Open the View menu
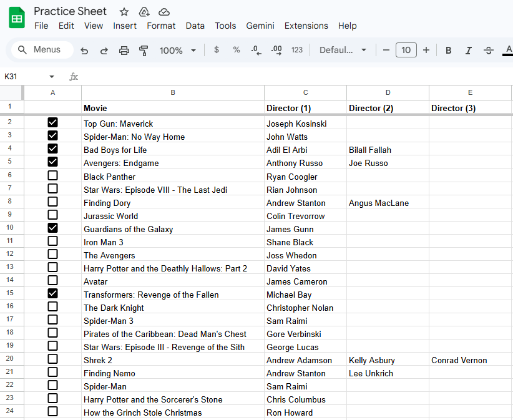Viewport: 513px width, 420px height. pyautogui.click(x=94, y=26)
